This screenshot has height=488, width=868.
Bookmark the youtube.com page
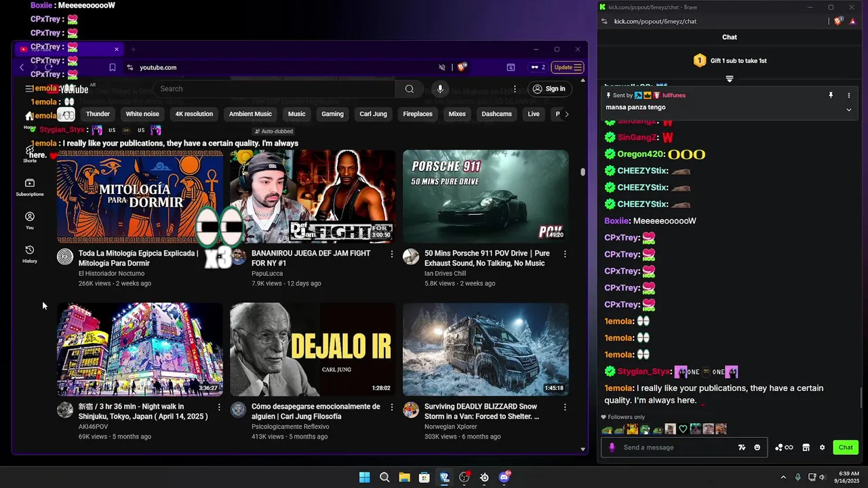pyautogui.click(x=113, y=67)
